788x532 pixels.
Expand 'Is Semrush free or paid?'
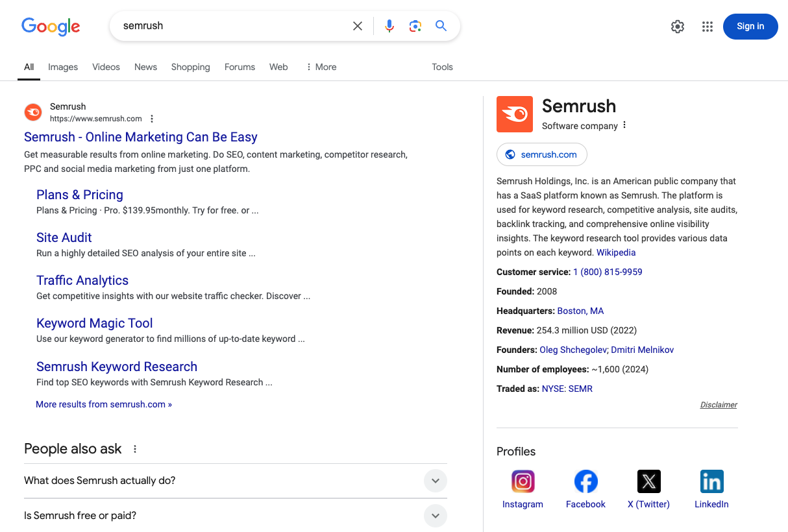[436, 516]
